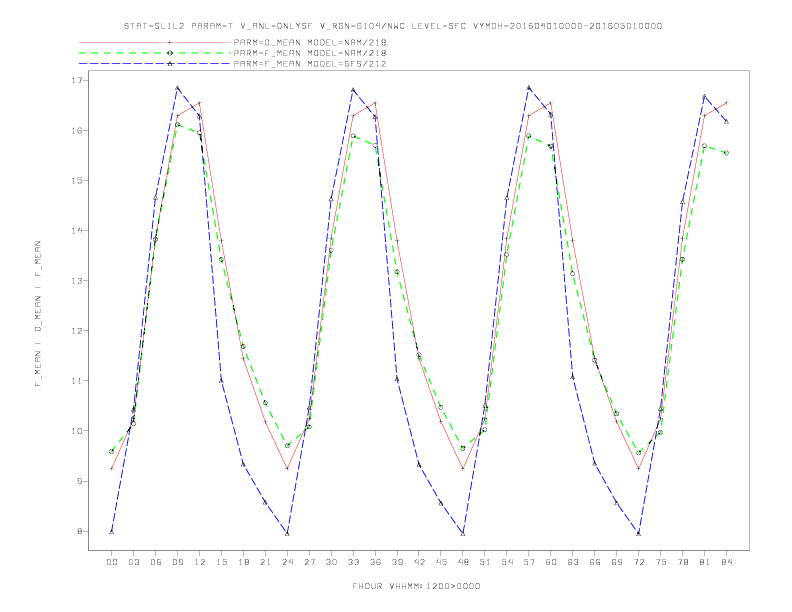Click x-axis tick label 09
The height and width of the screenshot is (612, 792).
pos(177,562)
